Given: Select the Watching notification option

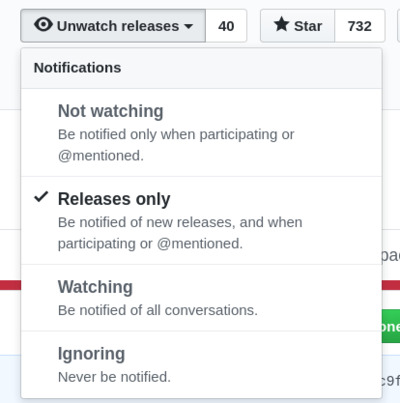Looking at the screenshot, I should [x=201, y=298].
